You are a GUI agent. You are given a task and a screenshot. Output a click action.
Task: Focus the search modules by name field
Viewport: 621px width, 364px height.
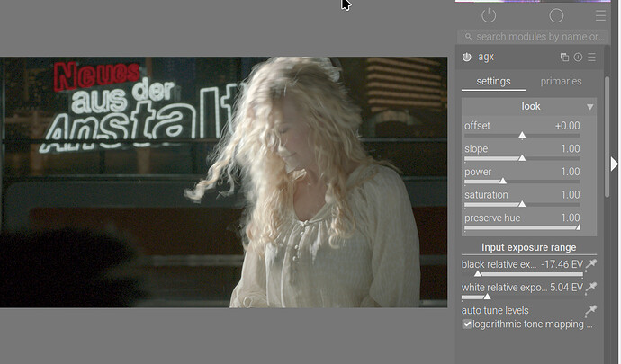pyautogui.click(x=533, y=37)
